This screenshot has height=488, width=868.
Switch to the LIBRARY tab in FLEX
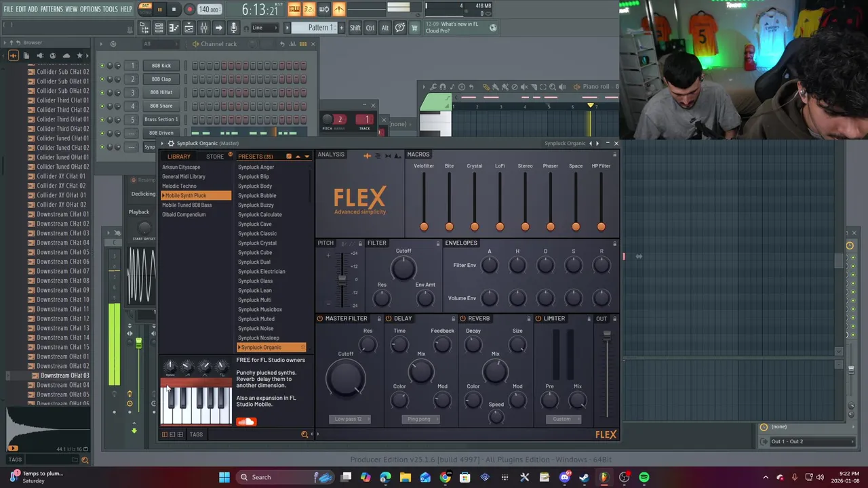pos(179,157)
